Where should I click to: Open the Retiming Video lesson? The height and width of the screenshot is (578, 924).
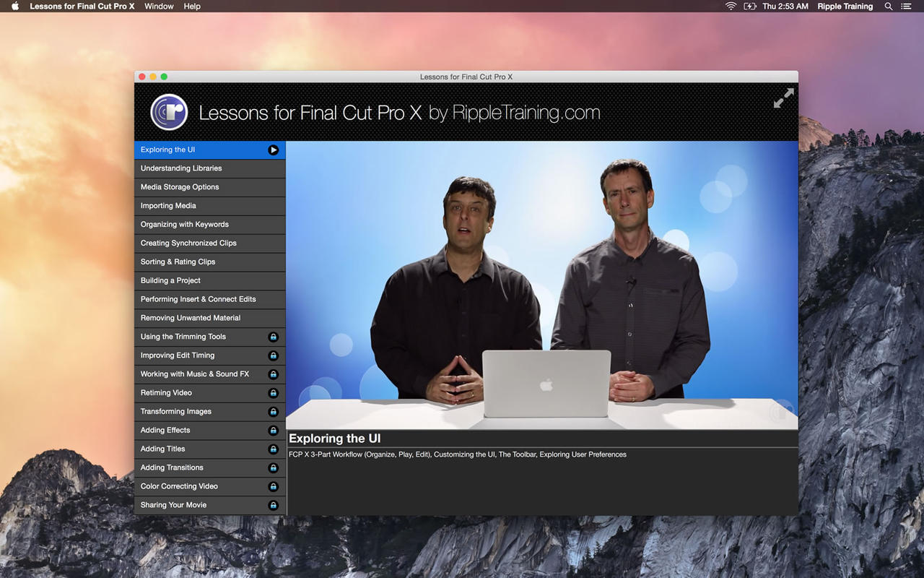click(x=210, y=393)
